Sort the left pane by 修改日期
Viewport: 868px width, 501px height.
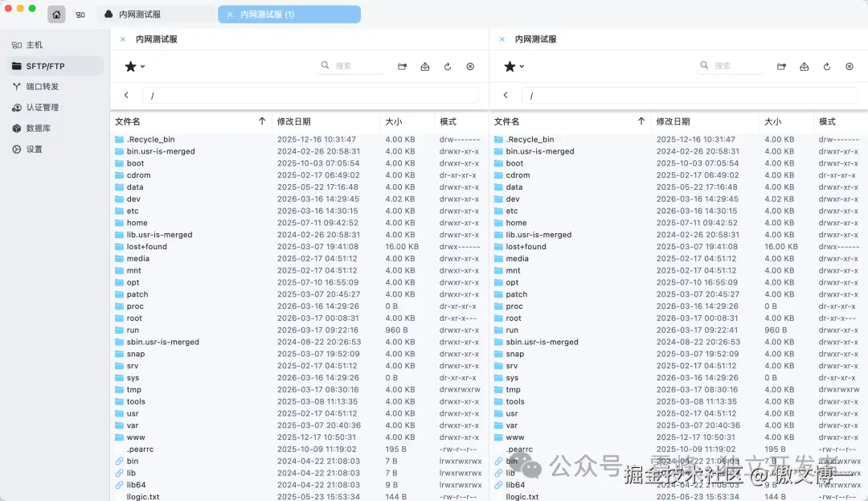pyautogui.click(x=294, y=121)
